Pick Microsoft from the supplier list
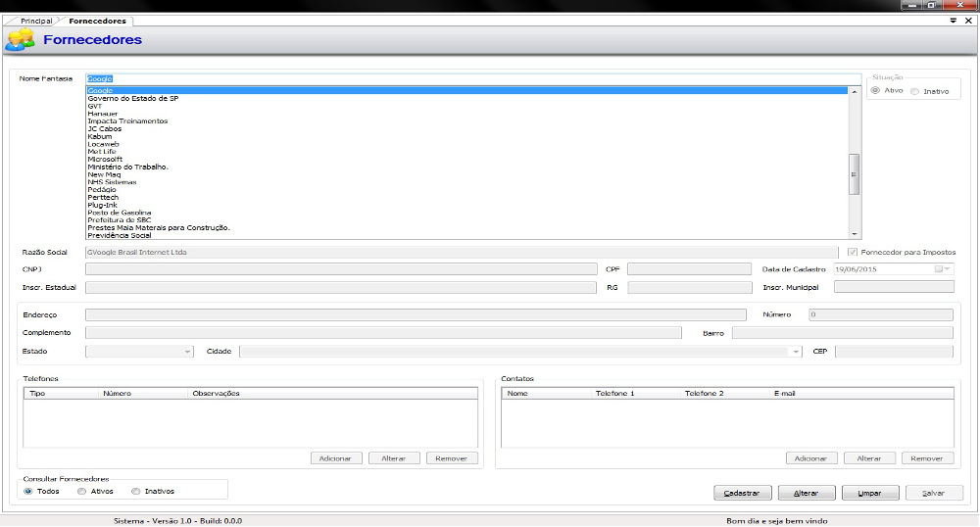This screenshot has height=527, width=980. point(105,159)
